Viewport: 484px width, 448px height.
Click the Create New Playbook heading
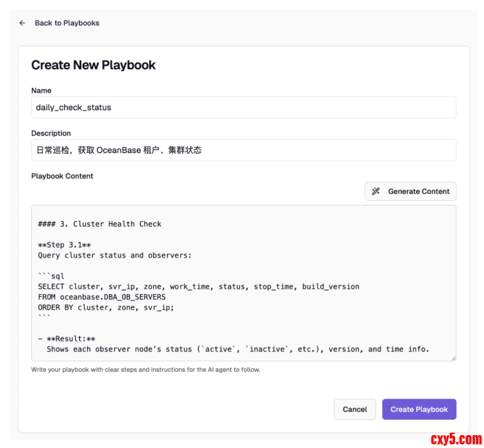coord(93,65)
